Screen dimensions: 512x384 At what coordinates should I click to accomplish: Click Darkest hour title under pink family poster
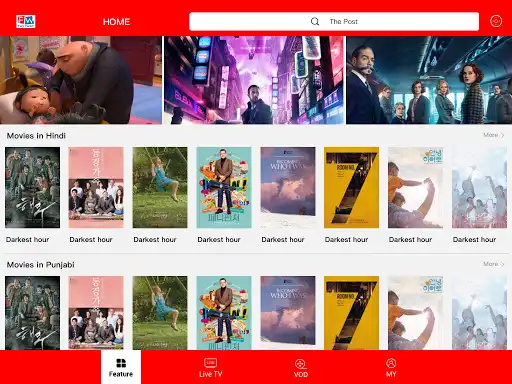(91, 239)
